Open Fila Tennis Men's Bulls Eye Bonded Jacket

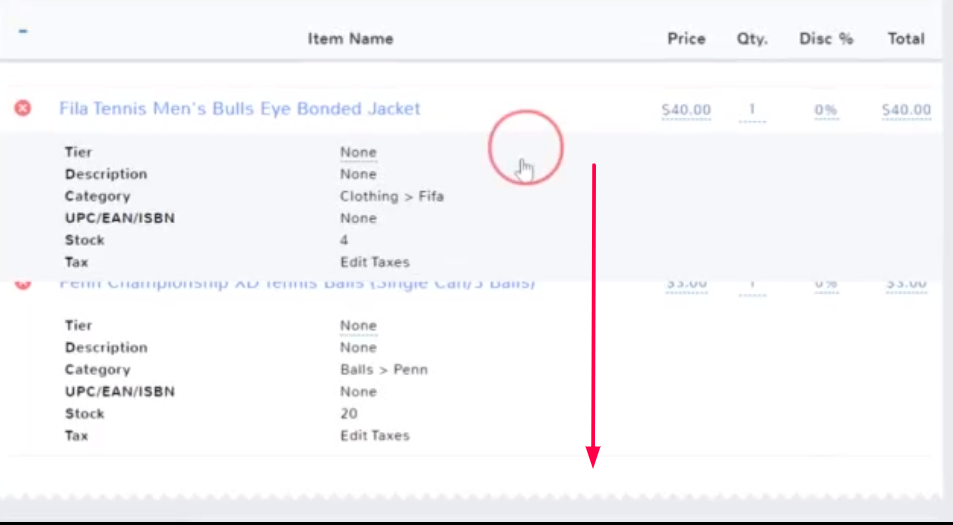point(240,108)
